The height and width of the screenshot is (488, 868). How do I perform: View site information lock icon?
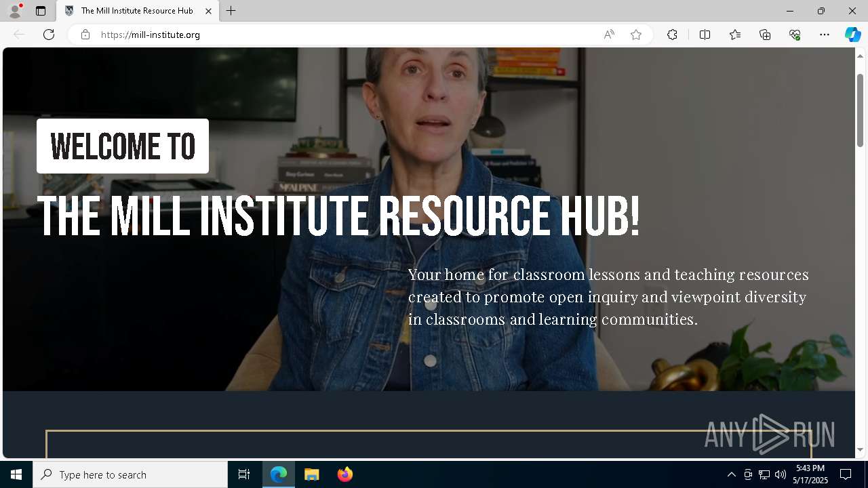click(85, 35)
